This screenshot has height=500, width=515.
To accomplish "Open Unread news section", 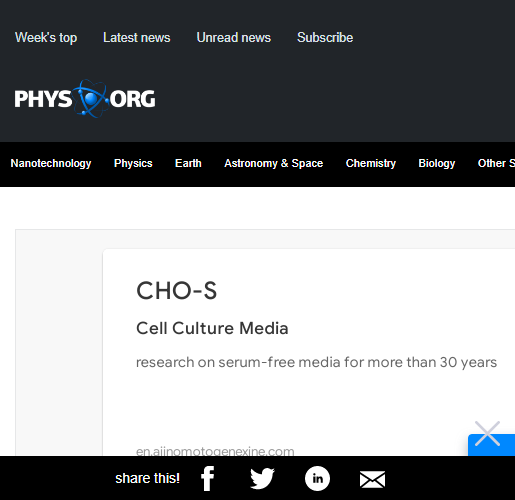I will tap(234, 37).
